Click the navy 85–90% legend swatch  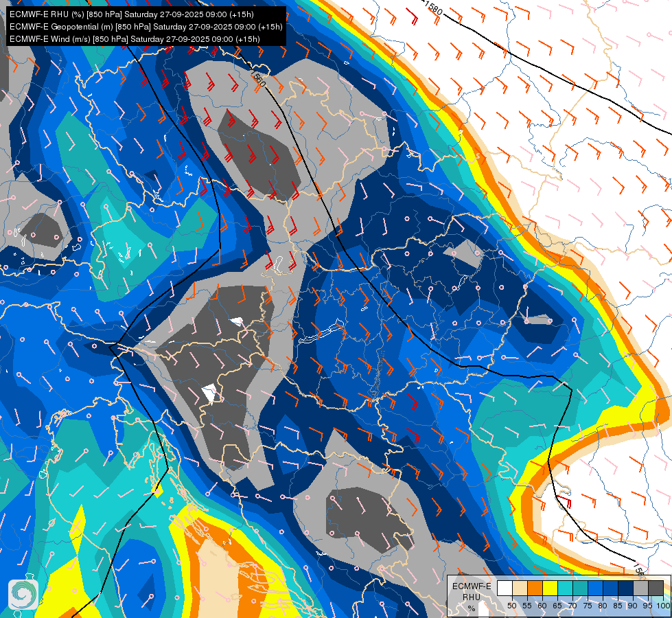tap(626, 588)
